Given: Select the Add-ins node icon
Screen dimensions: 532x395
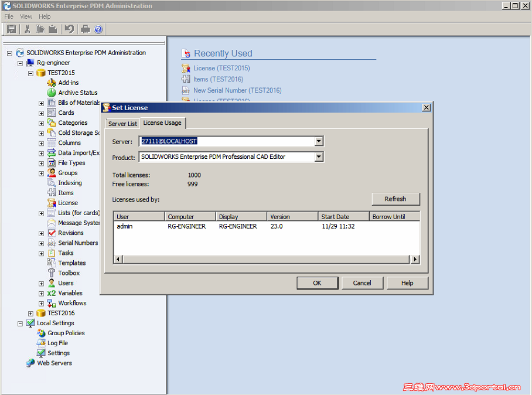Looking at the screenshot, I should pyautogui.click(x=52, y=83).
